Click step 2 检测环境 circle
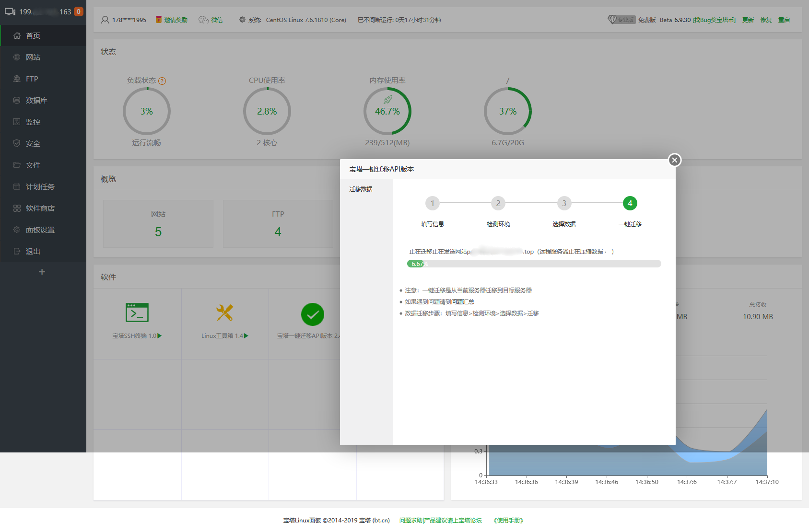 tap(498, 203)
